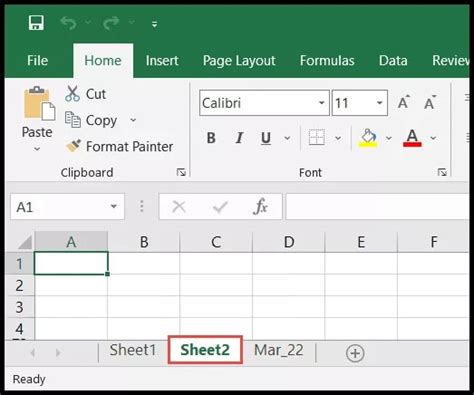Toggle Bold formatting
474x395 pixels.
pyautogui.click(x=211, y=138)
